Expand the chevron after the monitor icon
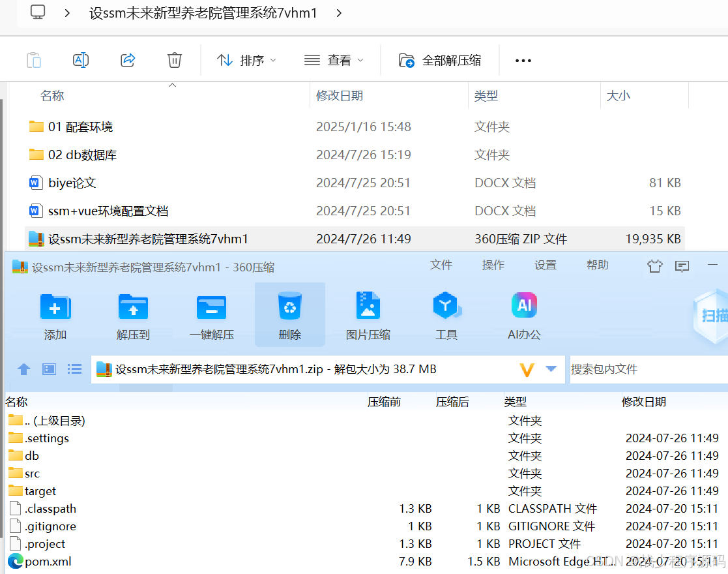The height and width of the screenshot is (574, 728). click(67, 13)
